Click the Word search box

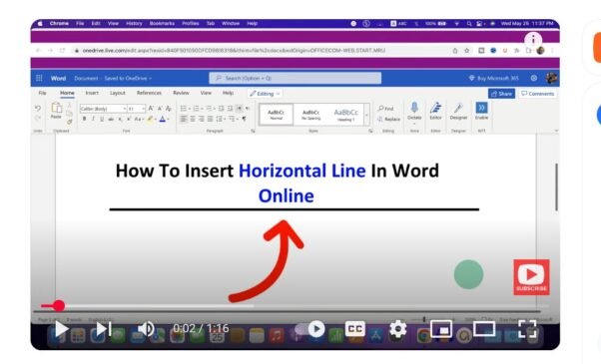click(x=296, y=78)
